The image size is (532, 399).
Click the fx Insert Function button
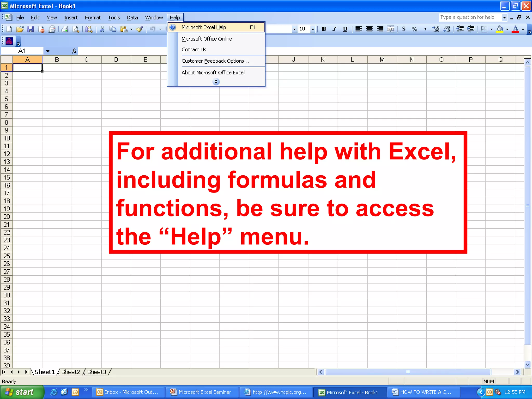tap(74, 51)
